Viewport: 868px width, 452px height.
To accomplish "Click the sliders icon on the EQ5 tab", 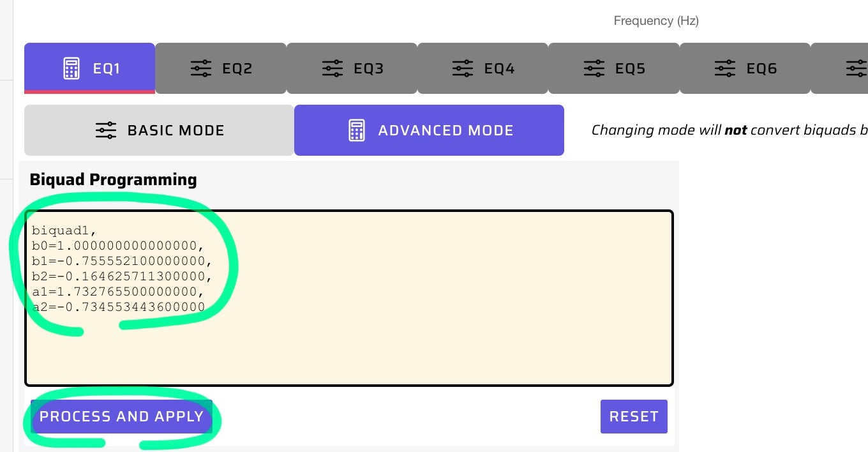I will pyautogui.click(x=594, y=68).
